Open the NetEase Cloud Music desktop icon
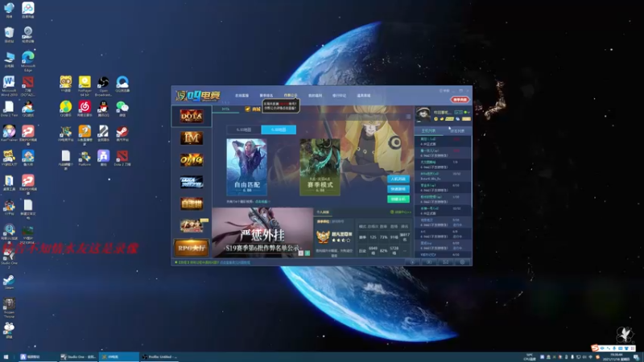The width and height of the screenshot is (644, 362). coord(85,109)
